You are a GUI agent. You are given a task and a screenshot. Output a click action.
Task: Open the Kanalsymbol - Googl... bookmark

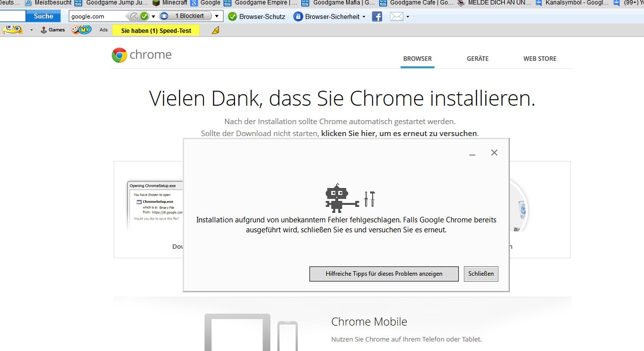point(572,2)
